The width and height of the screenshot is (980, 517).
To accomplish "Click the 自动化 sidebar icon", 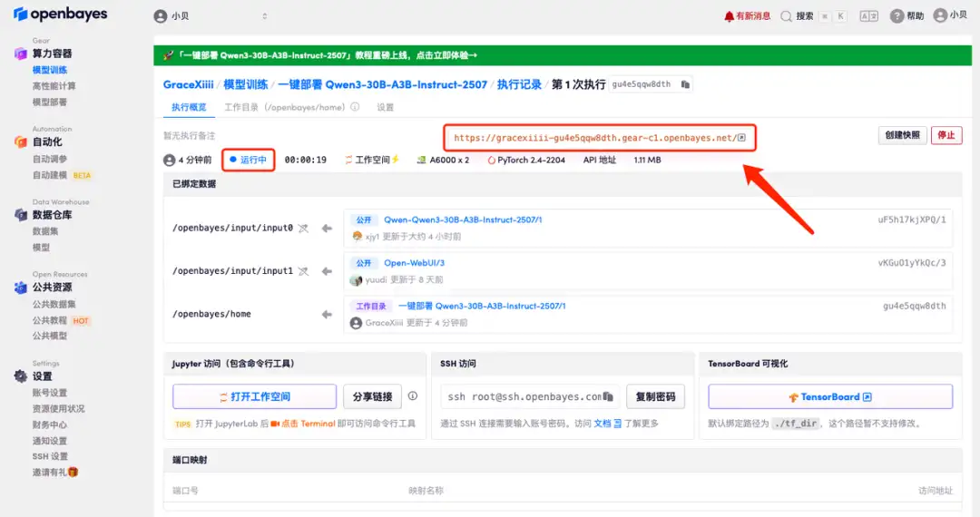I will [21, 141].
